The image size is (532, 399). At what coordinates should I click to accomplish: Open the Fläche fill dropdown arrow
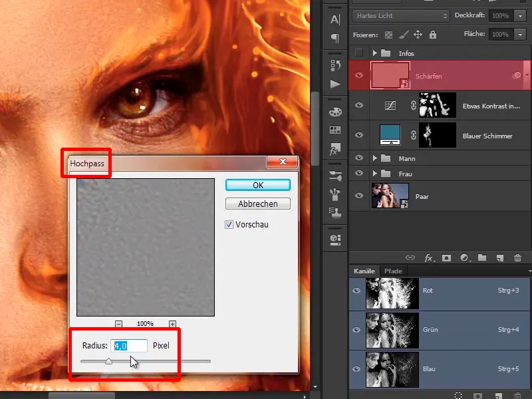(520, 35)
